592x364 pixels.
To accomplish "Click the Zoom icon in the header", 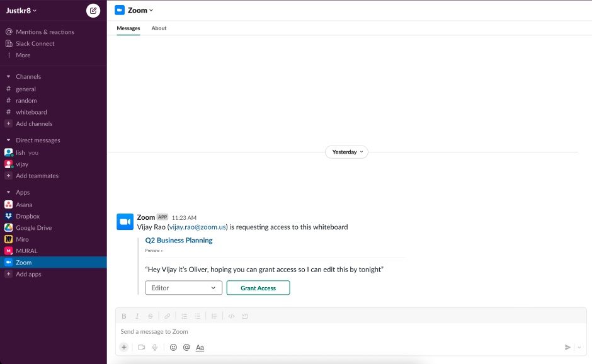I will (x=120, y=10).
